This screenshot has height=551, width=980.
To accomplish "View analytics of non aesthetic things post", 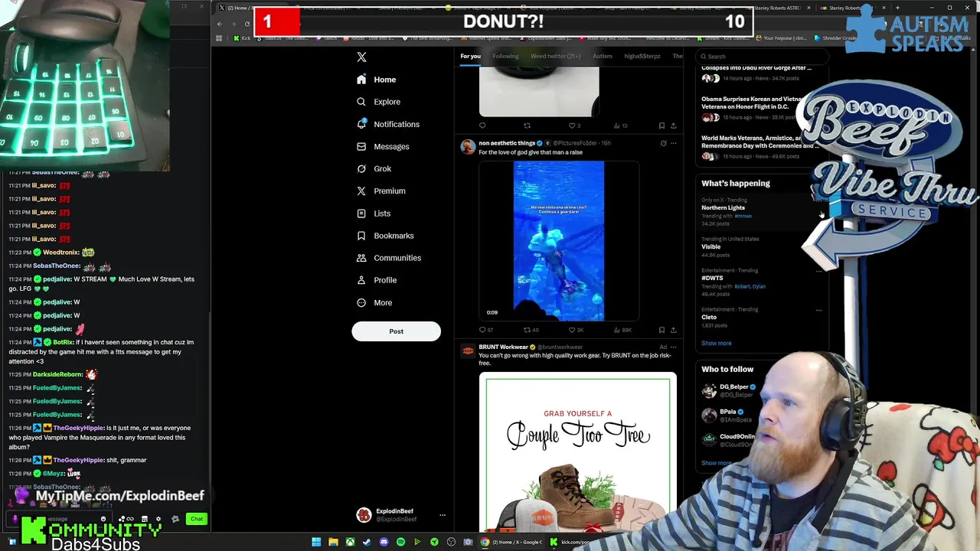I will tap(616, 330).
